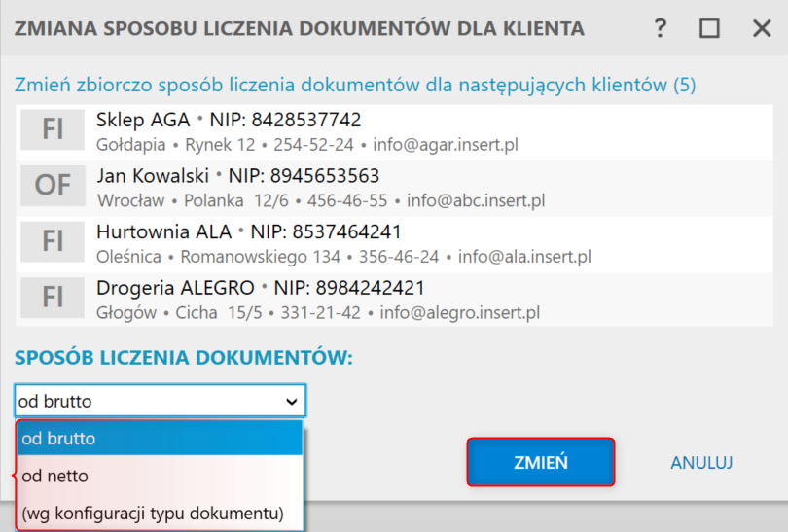Click the FI badge next to Hurtownia ALA
Viewport: 788px width, 532px height.
pyautogui.click(x=53, y=241)
